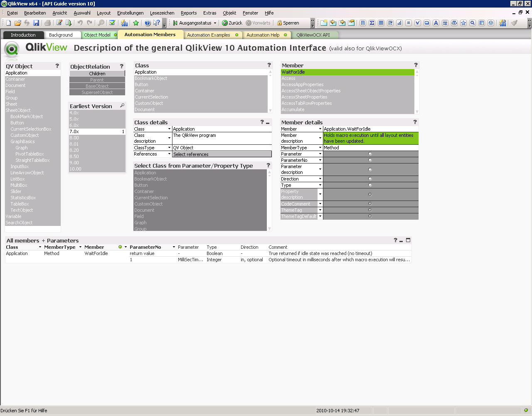Click the Create Text Object icon
This screenshot has height=416, width=532.
click(436, 23)
